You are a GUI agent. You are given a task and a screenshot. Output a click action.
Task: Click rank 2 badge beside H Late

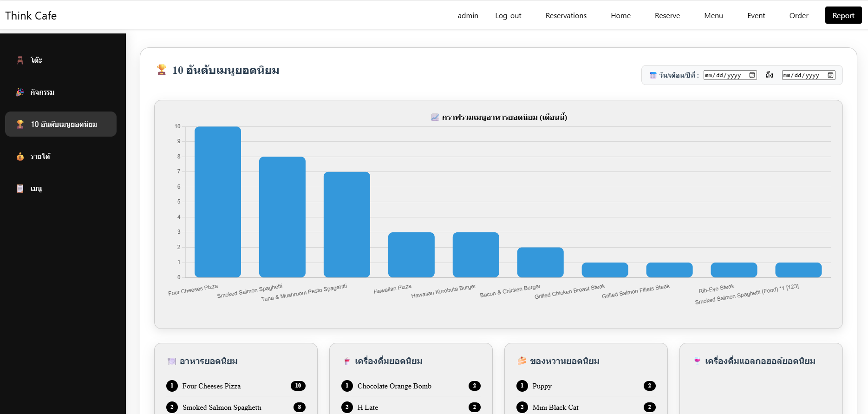[347, 407]
